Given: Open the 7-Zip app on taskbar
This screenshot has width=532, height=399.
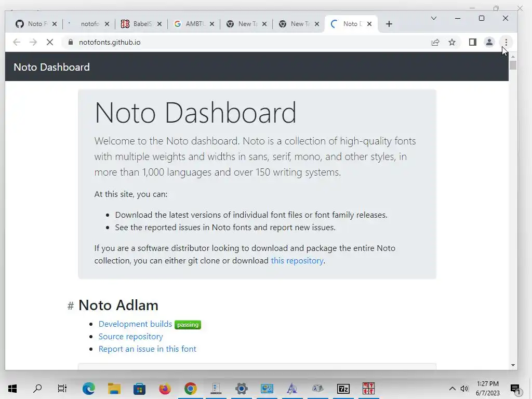Looking at the screenshot, I should coord(343,389).
